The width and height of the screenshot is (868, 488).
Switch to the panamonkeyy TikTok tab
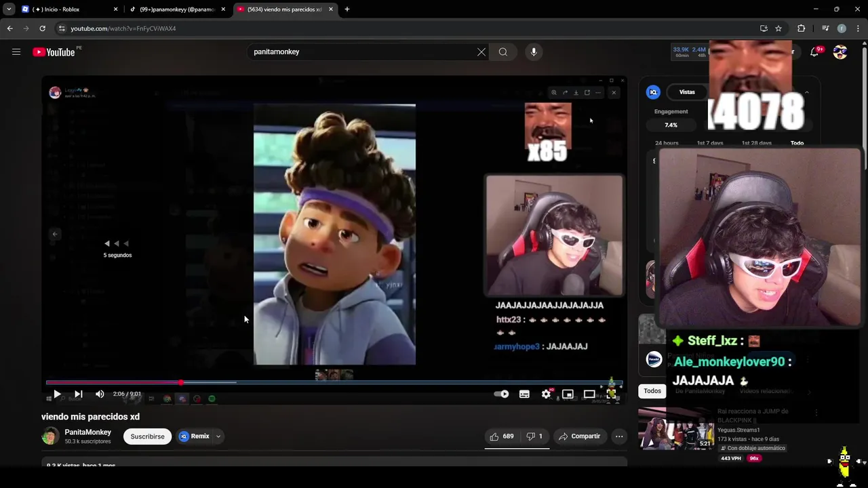(x=176, y=9)
